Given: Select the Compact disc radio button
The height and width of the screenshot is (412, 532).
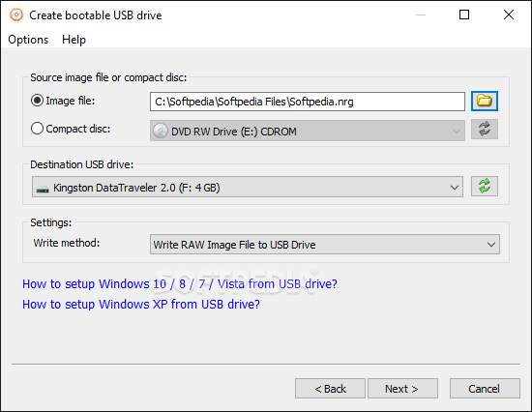Looking at the screenshot, I should (37, 129).
